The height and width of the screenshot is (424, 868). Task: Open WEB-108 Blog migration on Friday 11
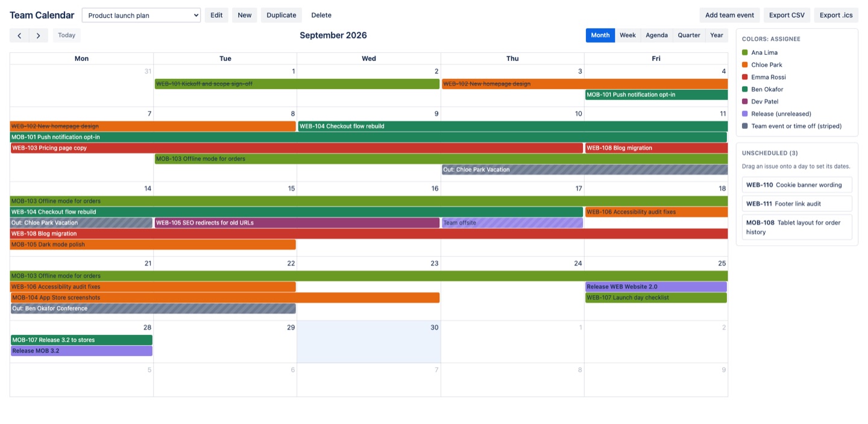656,148
